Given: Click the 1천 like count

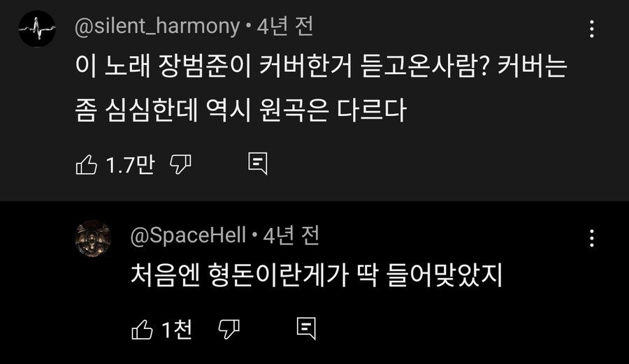Looking at the screenshot, I should tap(177, 328).
